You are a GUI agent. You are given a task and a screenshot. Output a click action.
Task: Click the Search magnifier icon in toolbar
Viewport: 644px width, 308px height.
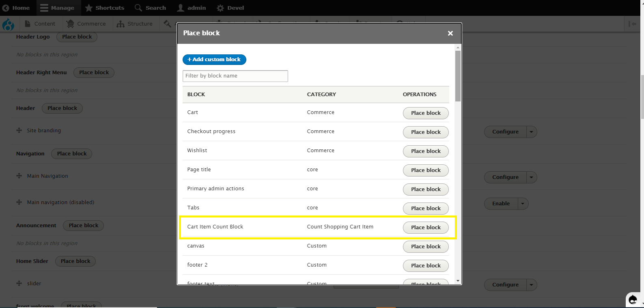click(138, 8)
